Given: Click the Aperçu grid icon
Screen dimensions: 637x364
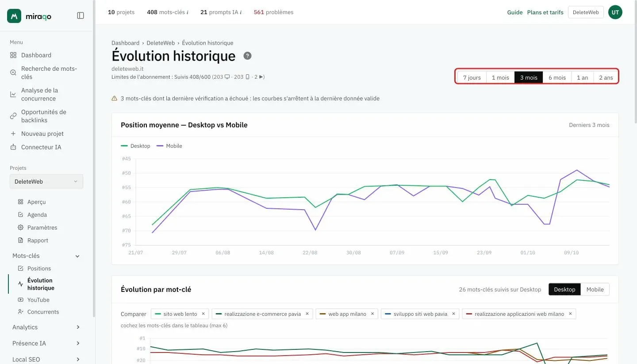Looking at the screenshot, I should pyautogui.click(x=20, y=202).
